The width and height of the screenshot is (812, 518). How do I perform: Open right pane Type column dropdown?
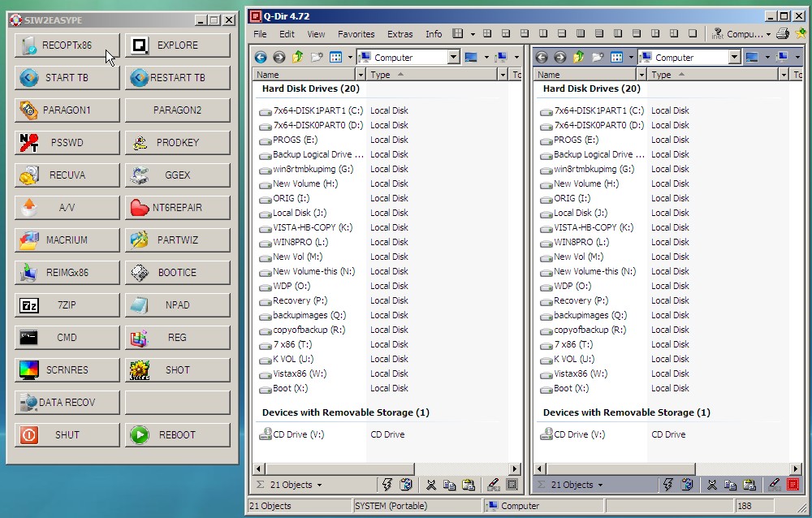[784, 75]
